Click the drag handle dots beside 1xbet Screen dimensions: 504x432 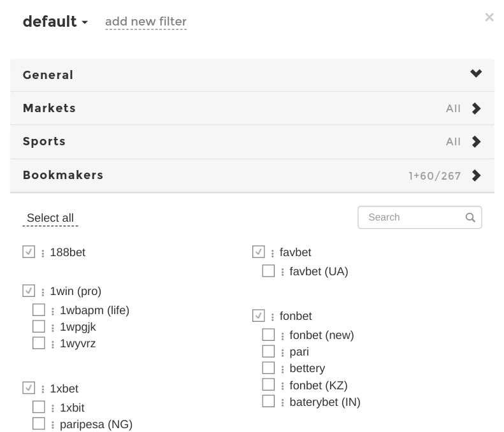point(43,389)
